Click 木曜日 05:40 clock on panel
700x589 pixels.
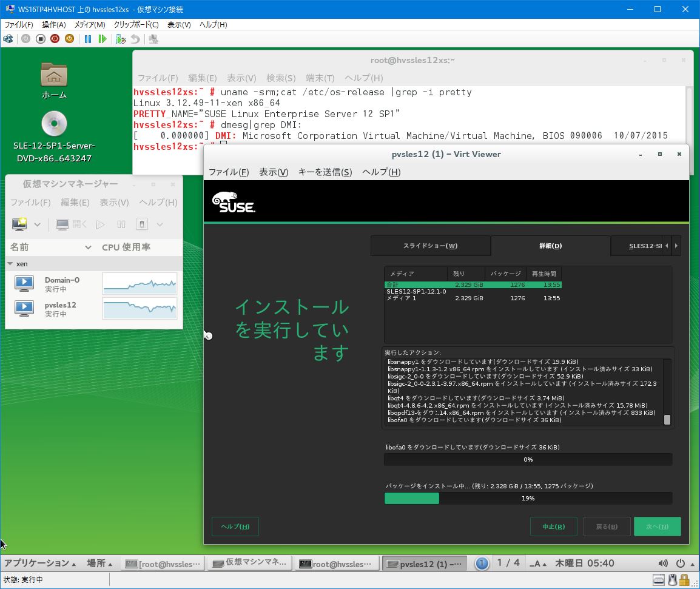pos(584,564)
